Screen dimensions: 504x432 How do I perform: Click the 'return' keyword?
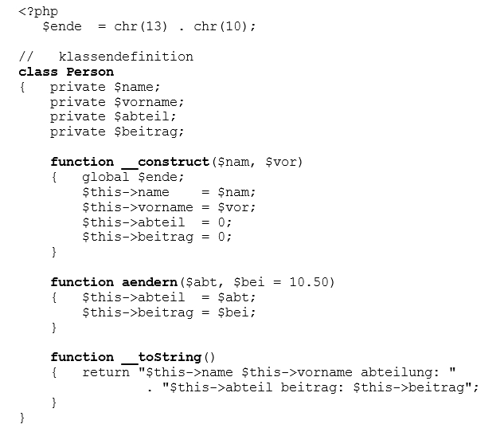(105, 372)
